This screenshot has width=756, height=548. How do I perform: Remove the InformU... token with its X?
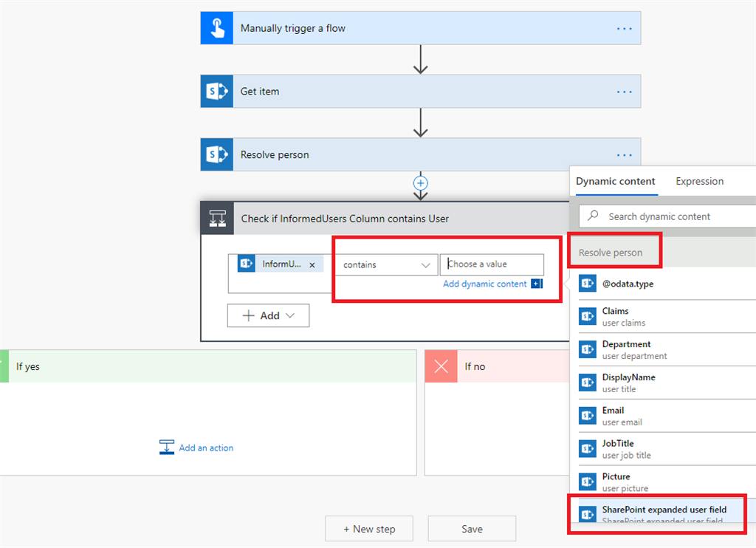(x=312, y=264)
